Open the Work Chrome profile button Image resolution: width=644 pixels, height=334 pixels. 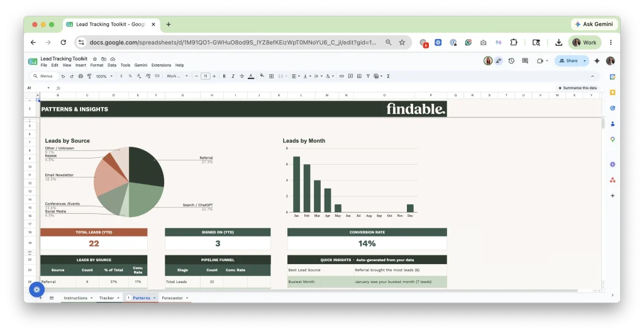coord(585,42)
